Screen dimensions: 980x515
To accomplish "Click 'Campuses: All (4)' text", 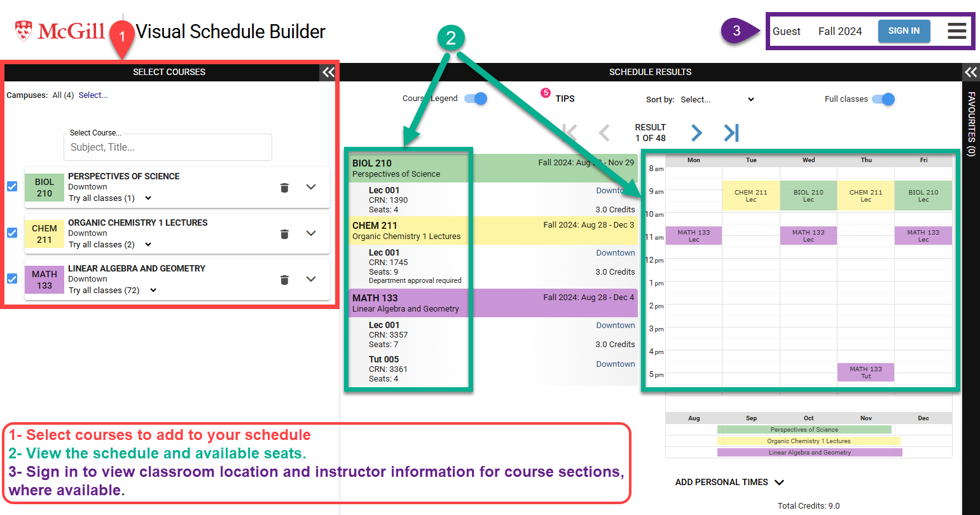I will (40, 95).
